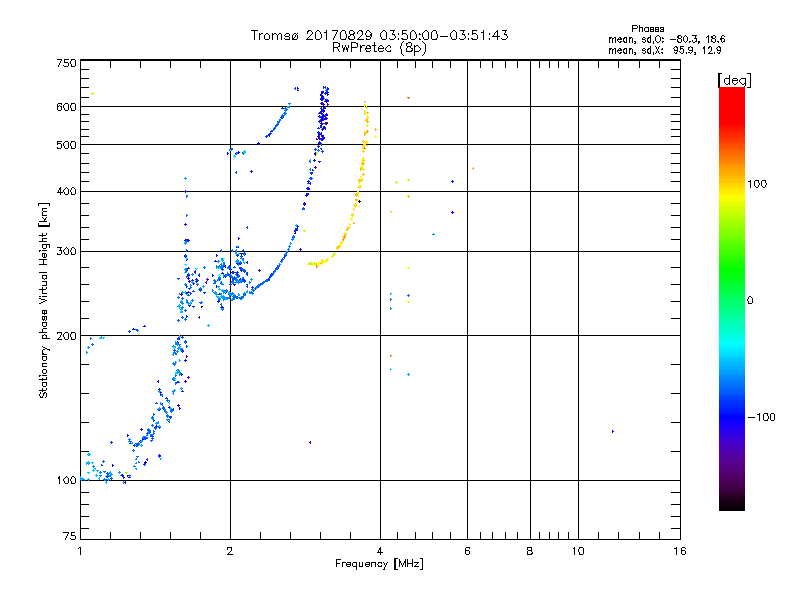This screenshot has width=800, height=600.
Task: Click the y-axis '750' tick label
Action: tap(66, 63)
